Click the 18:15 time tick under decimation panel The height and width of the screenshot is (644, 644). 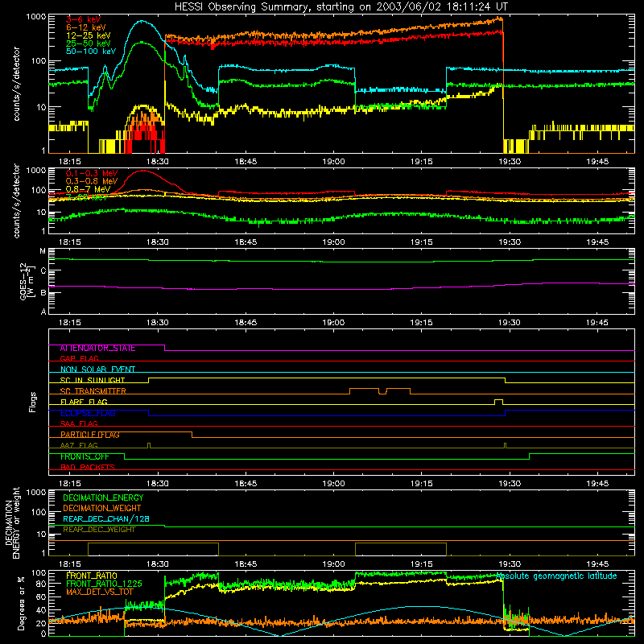70,564
